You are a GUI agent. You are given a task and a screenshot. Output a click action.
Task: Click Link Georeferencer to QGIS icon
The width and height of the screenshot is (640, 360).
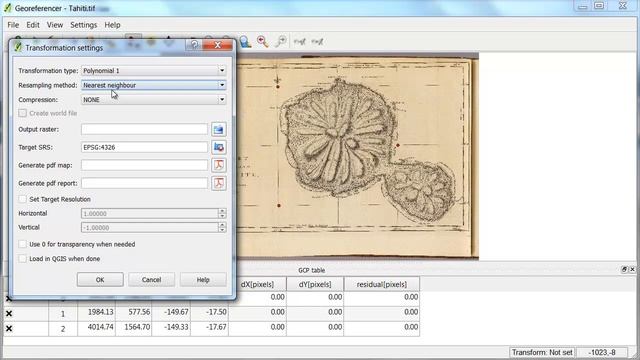(300, 42)
